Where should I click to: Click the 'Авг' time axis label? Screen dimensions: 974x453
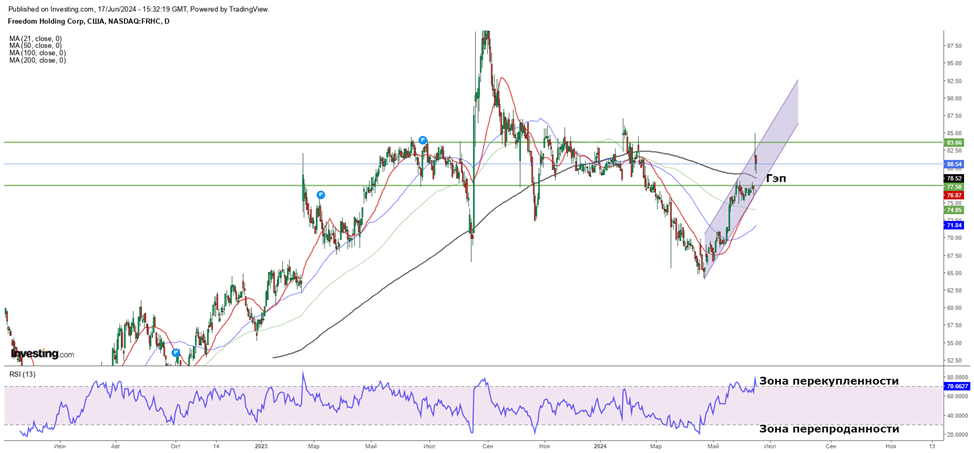click(115, 446)
